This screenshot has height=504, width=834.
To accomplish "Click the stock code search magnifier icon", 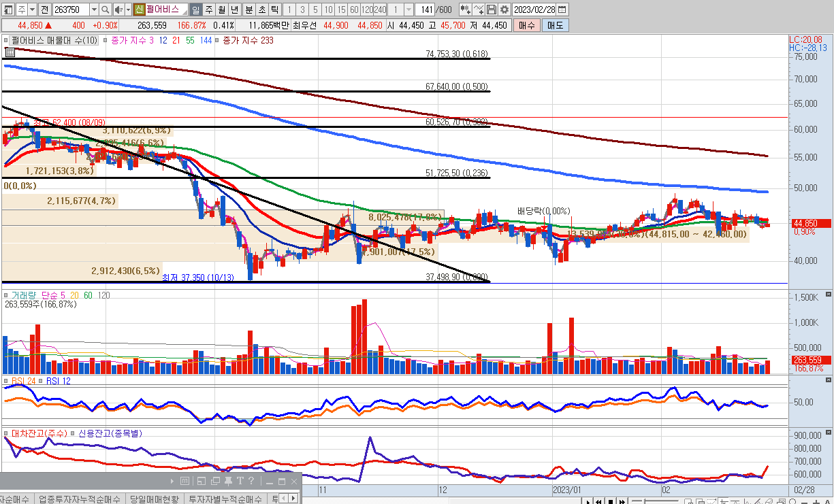I will pyautogui.click(x=106, y=10).
